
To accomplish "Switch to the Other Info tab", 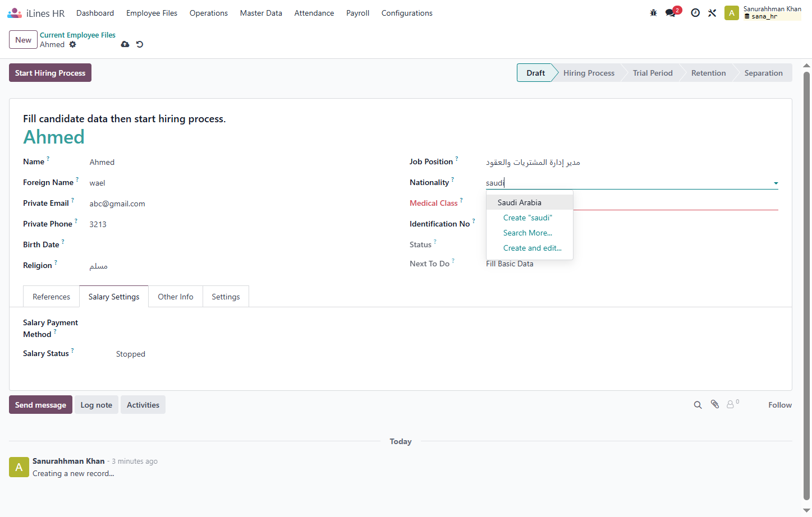I will 176,297.
